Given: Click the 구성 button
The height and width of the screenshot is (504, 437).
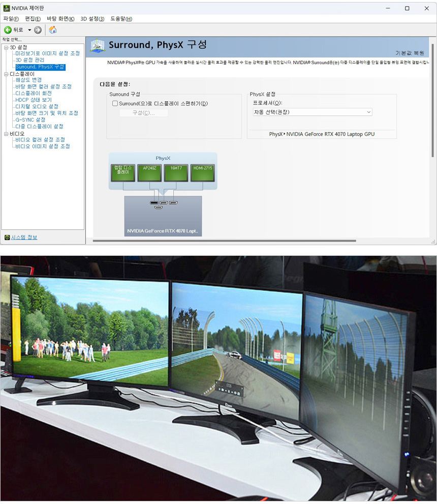Looking at the screenshot, I should [x=144, y=113].
